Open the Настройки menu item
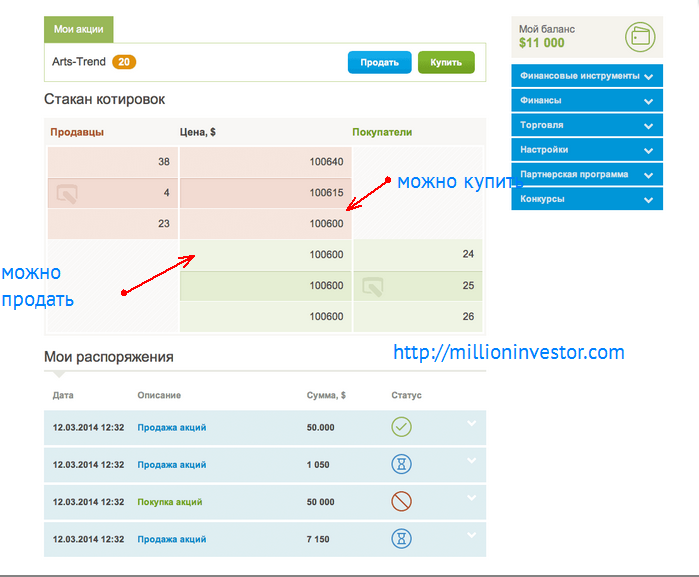 coord(586,150)
